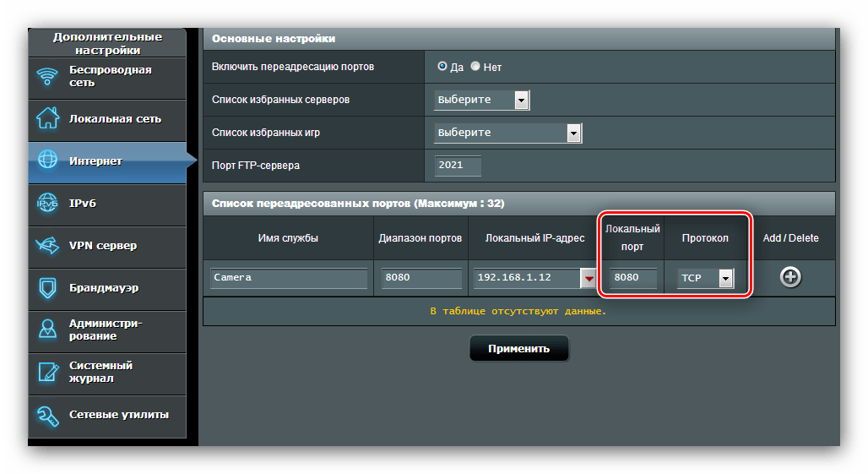The image size is (868, 474).
Task: Open local IP address dropdown arrow
Action: tap(589, 278)
